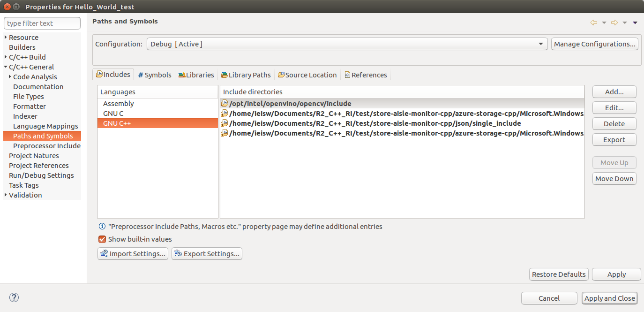Select /opt/intel/openvino/opencv/include directory entry

pyautogui.click(x=402, y=103)
